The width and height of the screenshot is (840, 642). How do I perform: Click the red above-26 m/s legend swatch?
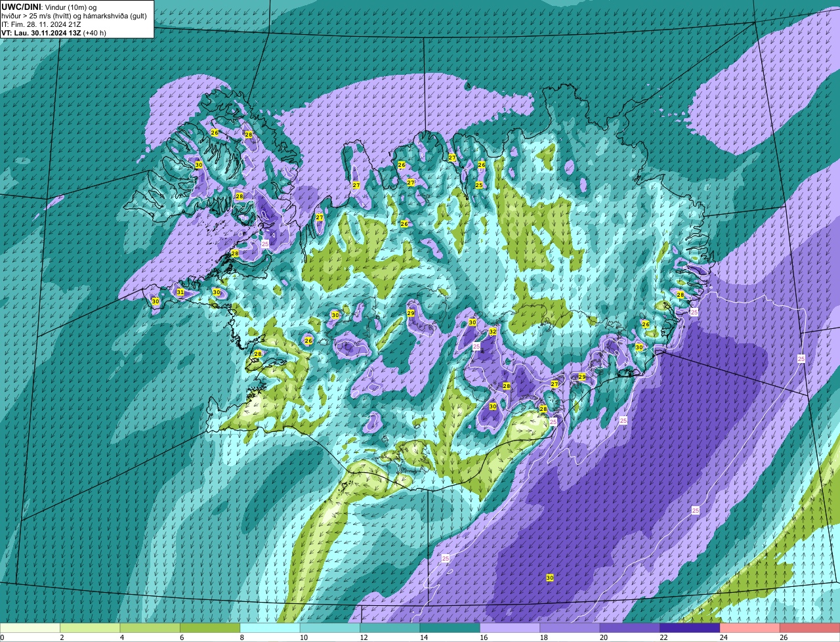pos(810,628)
